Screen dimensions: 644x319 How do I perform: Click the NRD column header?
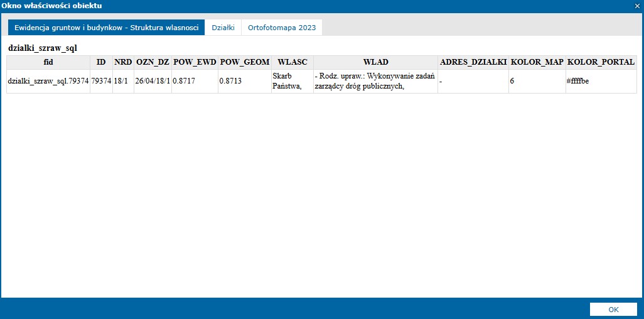coord(122,62)
